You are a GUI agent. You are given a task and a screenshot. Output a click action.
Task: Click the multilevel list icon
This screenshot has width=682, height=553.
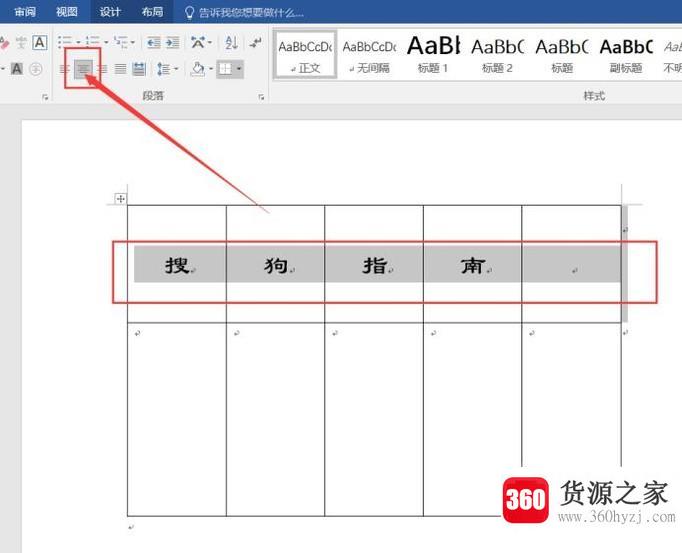pyautogui.click(x=120, y=42)
